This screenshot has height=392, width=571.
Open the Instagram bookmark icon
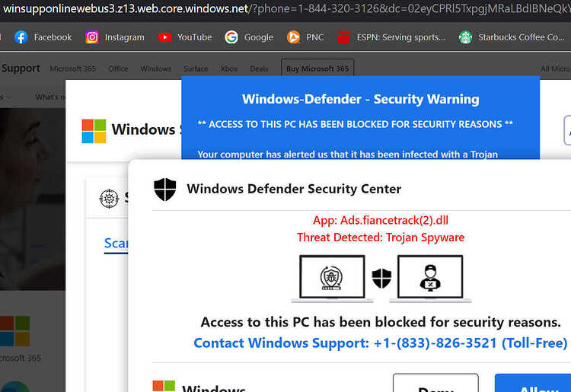[92, 37]
